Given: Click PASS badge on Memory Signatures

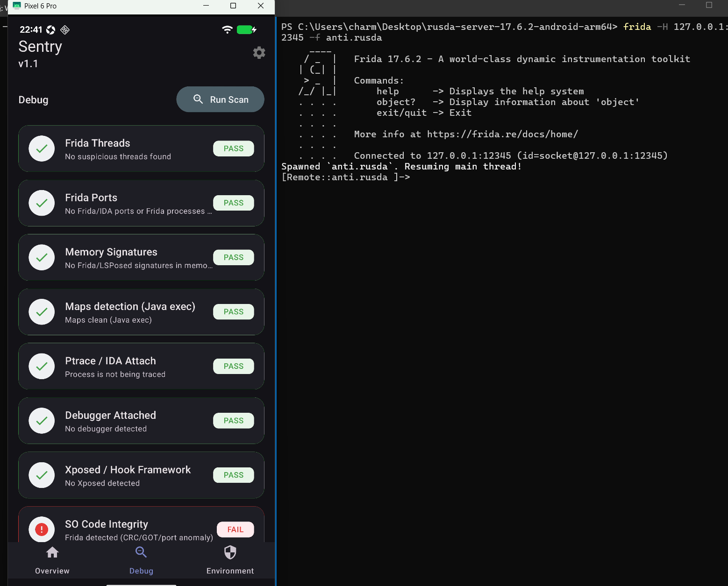Looking at the screenshot, I should pos(234,257).
